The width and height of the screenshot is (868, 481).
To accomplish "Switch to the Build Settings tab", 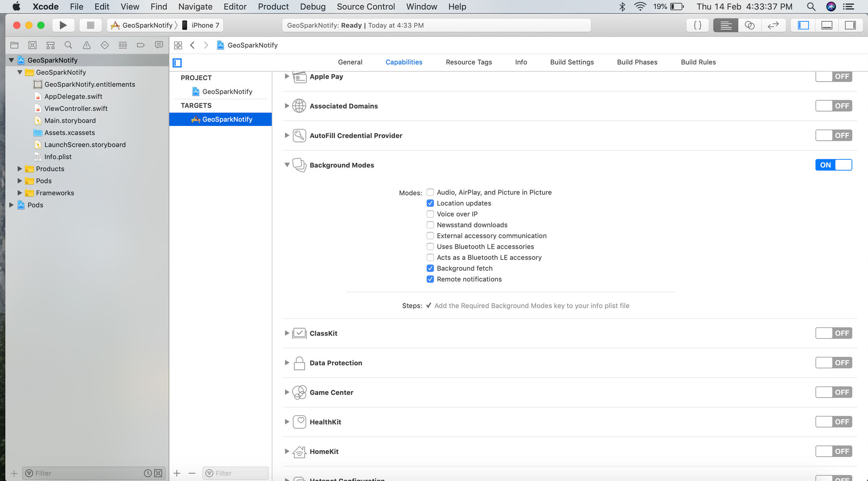I will coord(572,62).
